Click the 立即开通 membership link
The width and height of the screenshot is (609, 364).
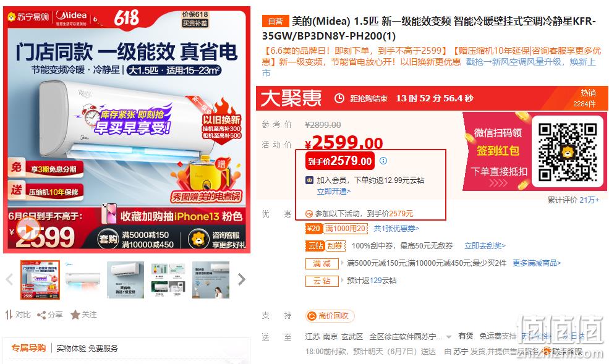(334, 192)
